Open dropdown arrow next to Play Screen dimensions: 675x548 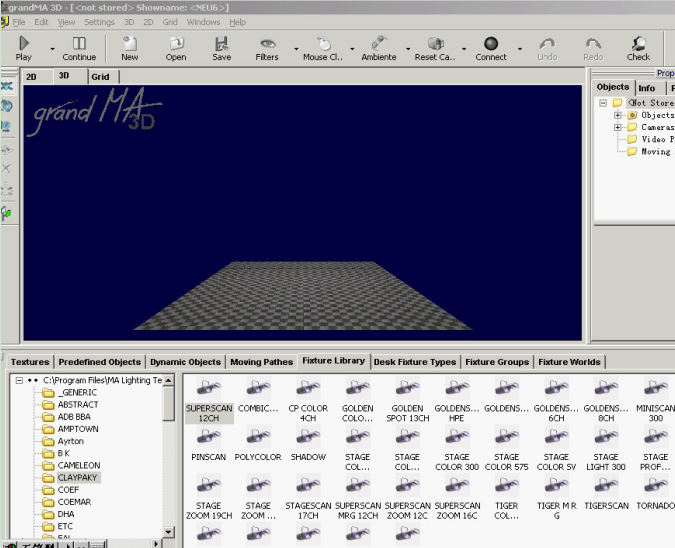(53, 49)
